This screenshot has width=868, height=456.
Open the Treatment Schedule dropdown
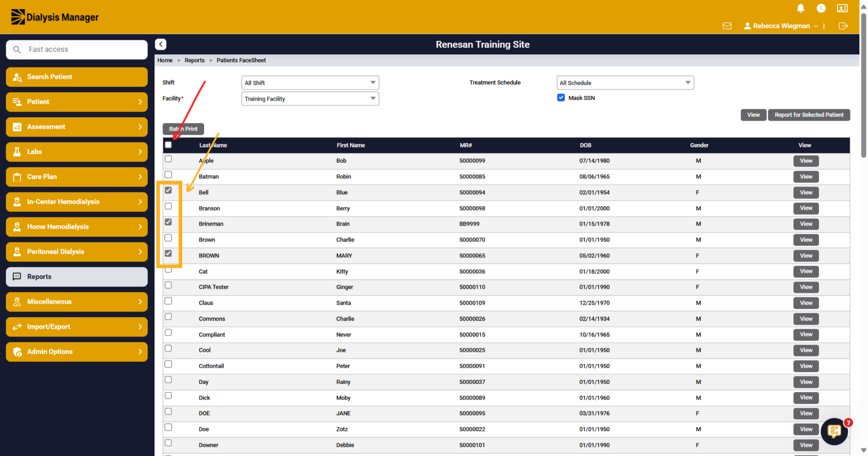625,83
